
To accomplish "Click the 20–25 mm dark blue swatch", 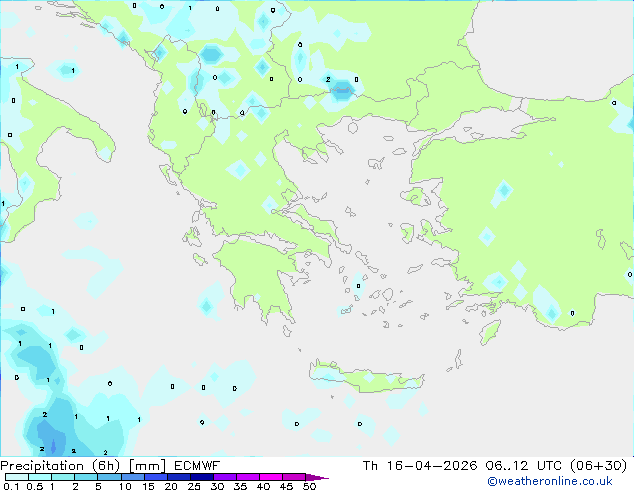I will coord(179,477).
